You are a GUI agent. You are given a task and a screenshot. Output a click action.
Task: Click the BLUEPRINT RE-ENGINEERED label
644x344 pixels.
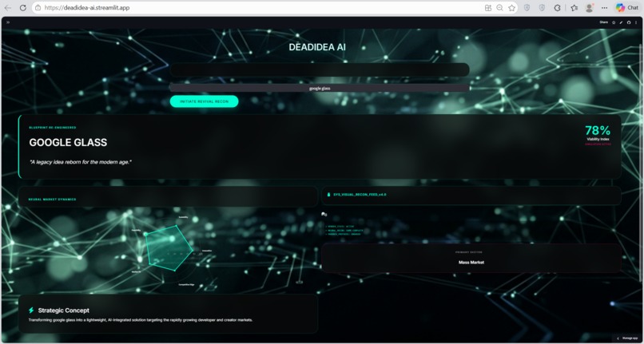tap(53, 128)
